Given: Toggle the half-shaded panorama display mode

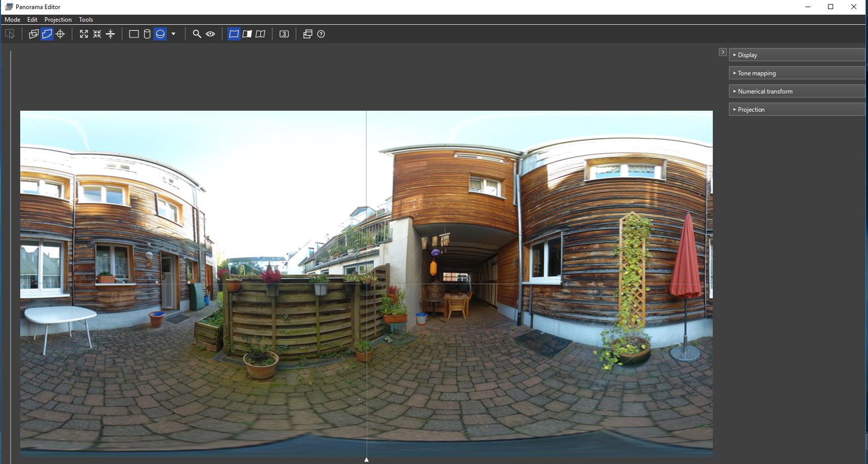Looking at the screenshot, I should 247,34.
